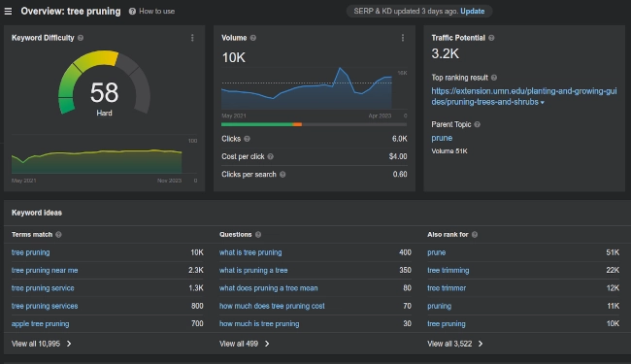The image size is (631, 364).
Task: Select the $4.00 cost per click value
Action: [x=398, y=156]
